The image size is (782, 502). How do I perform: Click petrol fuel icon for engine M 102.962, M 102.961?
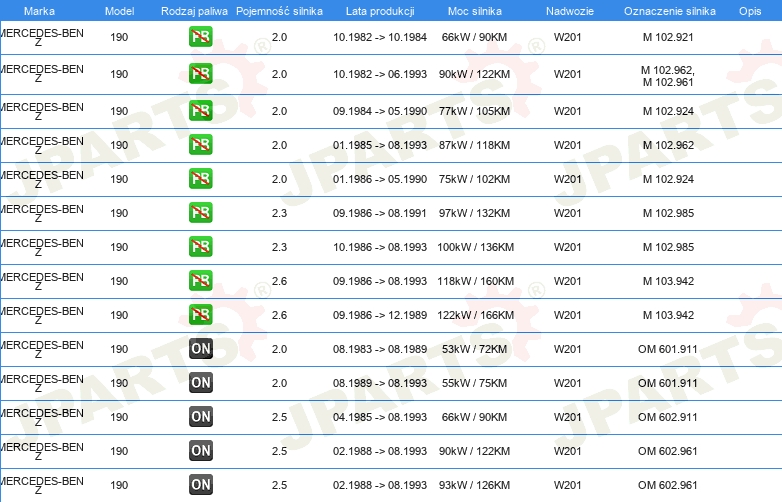(x=200, y=74)
